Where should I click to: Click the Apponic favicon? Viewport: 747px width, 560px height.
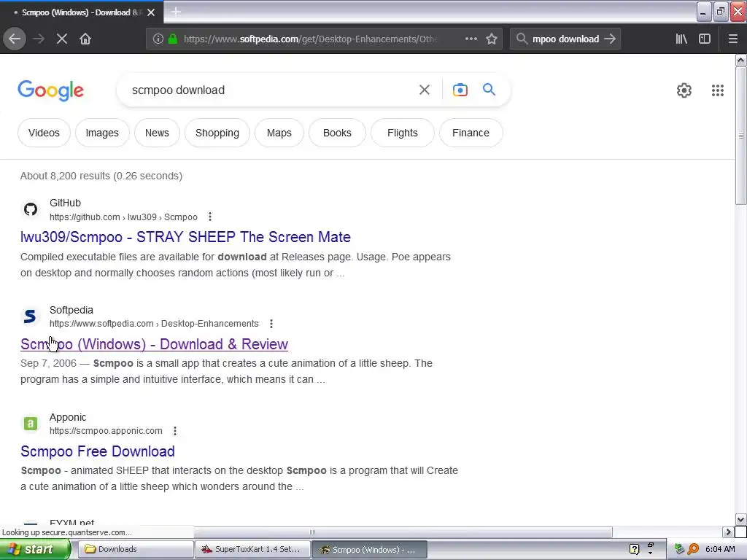pos(31,424)
